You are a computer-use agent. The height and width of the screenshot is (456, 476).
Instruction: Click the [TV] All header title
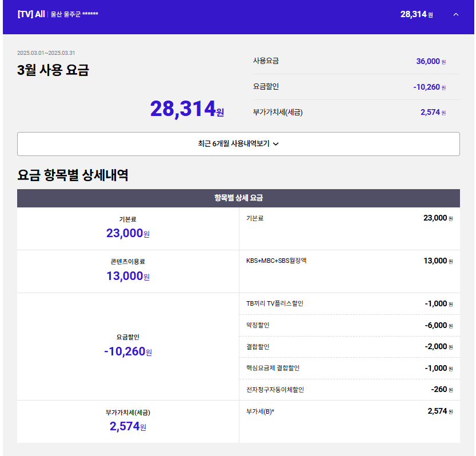31,14
